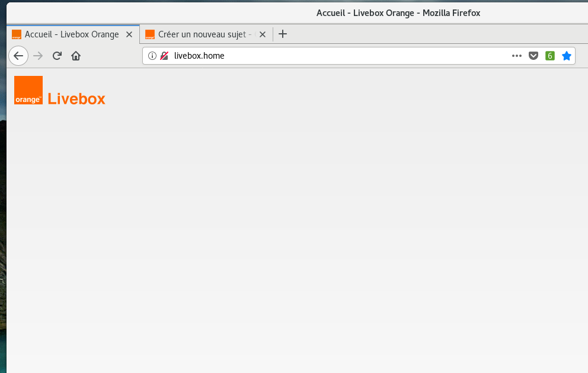588x373 pixels.
Task: Reload the current page
Action: pyautogui.click(x=57, y=56)
